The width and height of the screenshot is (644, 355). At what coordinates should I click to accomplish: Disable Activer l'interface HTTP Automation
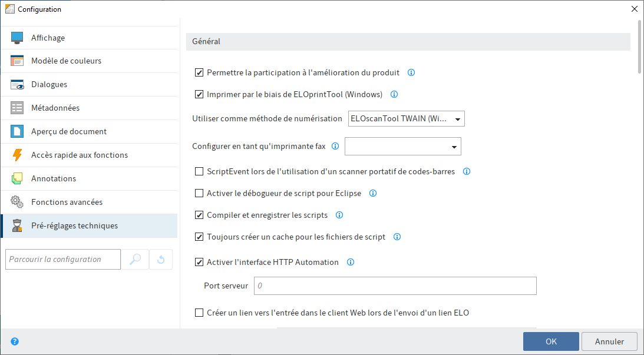pos(199,262)
